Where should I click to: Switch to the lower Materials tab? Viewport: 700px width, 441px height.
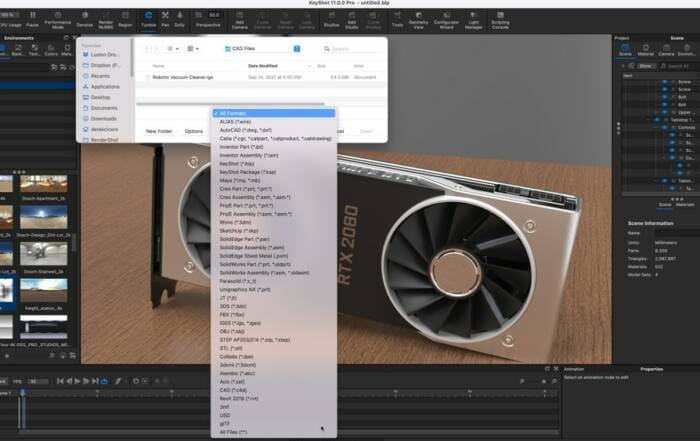point(684,205)
